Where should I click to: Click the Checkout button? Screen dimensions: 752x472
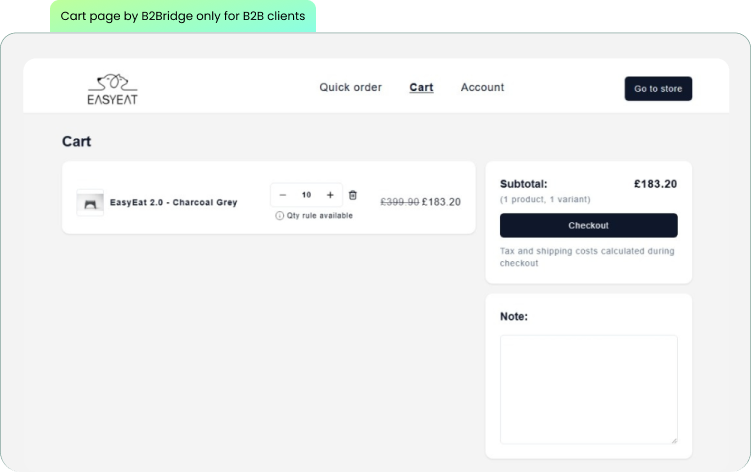(588, 225)
